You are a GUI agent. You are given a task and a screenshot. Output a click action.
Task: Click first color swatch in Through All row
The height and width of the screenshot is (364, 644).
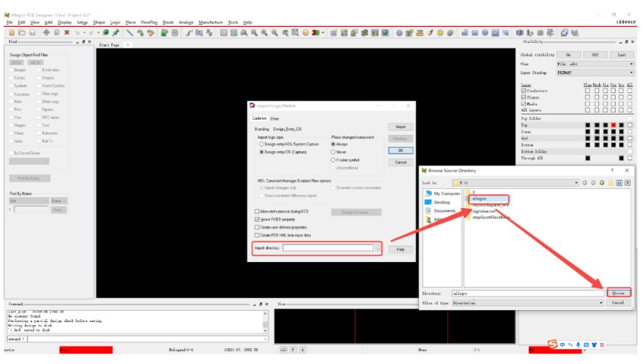(x=588, y=158)
